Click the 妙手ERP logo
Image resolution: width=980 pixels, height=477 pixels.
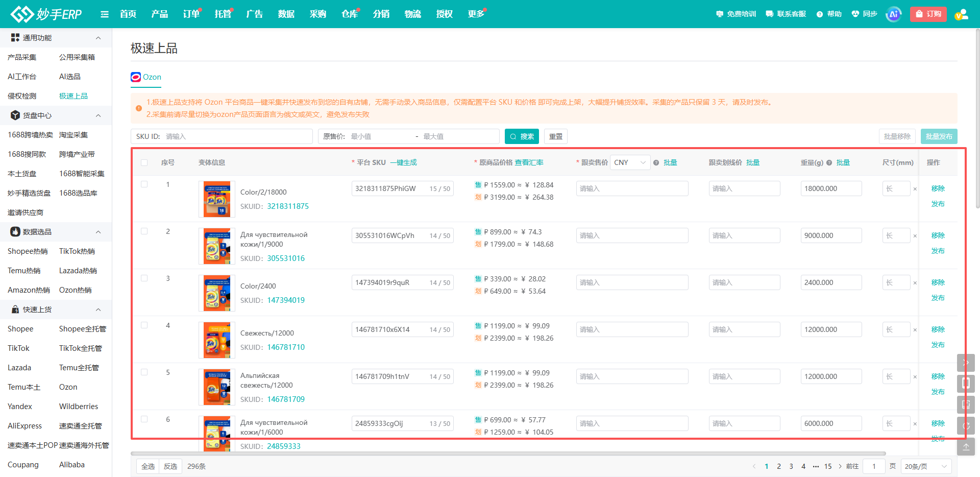pyautogui.click(x=46, y=14)
